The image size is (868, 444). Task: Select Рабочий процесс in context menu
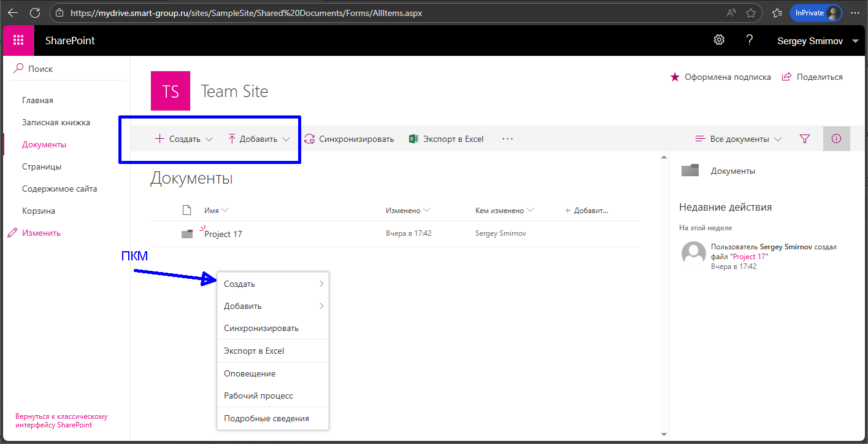258,395
